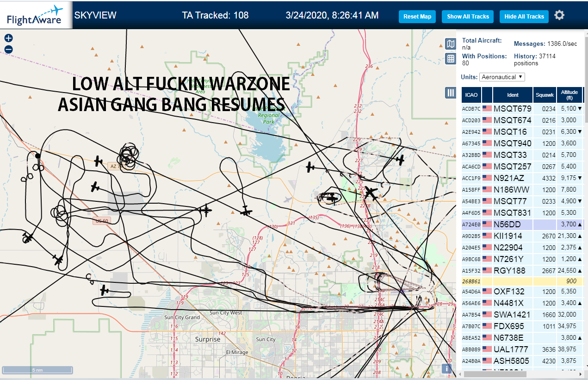
Task: Click Show All Tracks button
Action: [468, 17]
